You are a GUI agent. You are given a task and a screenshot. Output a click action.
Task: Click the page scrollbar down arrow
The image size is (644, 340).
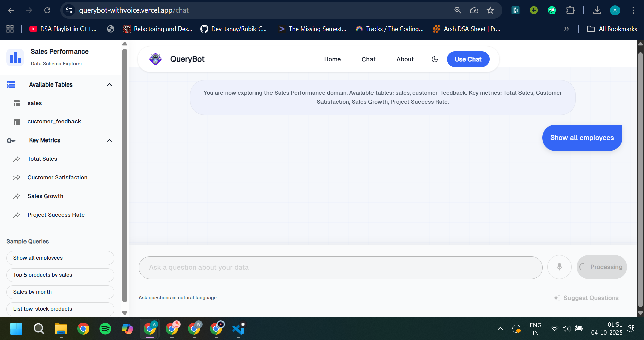640,313
